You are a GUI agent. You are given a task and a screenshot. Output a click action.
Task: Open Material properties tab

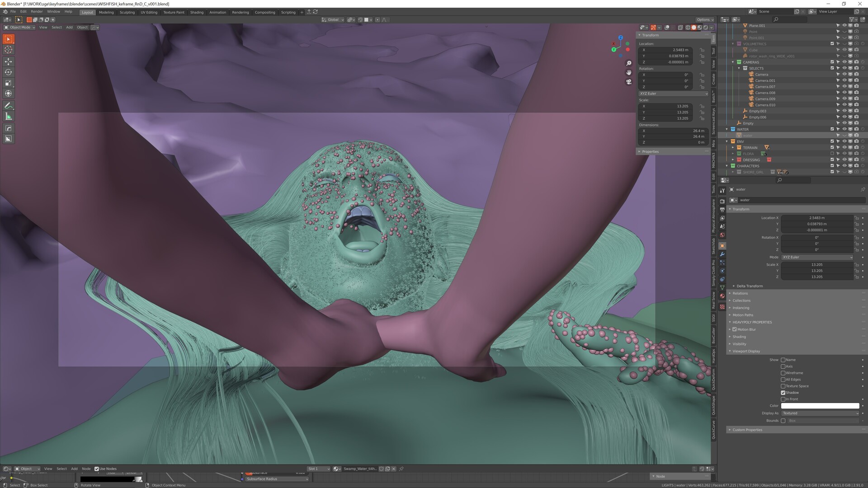(x=722, y=296)
